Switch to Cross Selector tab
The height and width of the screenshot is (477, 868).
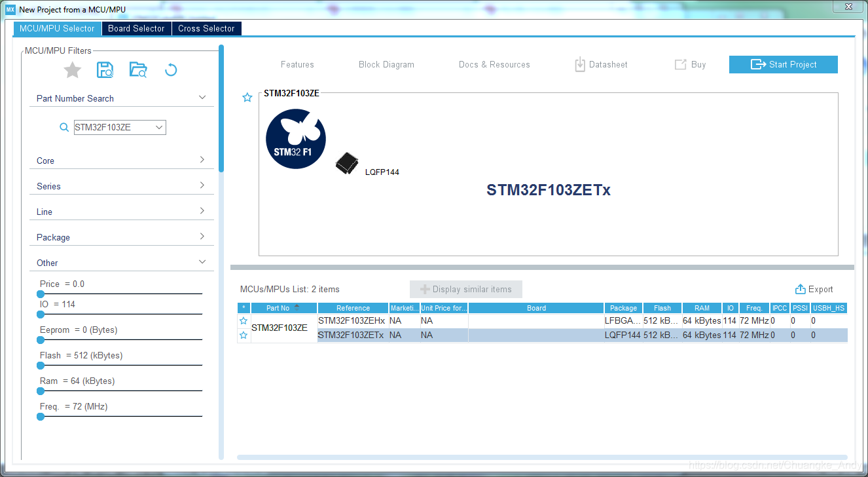click(206, 28)
